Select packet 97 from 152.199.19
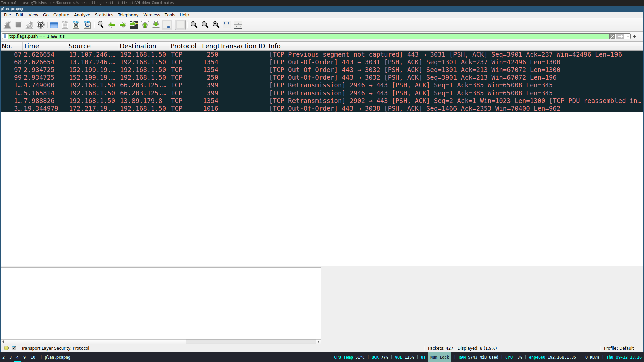This screenshot has height=362, width=644. click(x=322, y=70)
